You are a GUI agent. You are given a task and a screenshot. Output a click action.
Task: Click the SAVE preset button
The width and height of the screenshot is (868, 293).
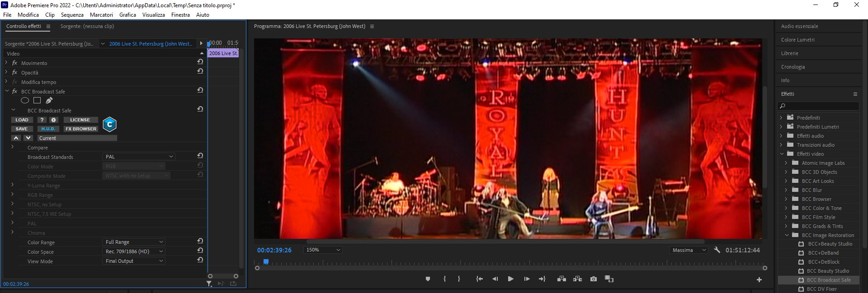coord(22,129)
